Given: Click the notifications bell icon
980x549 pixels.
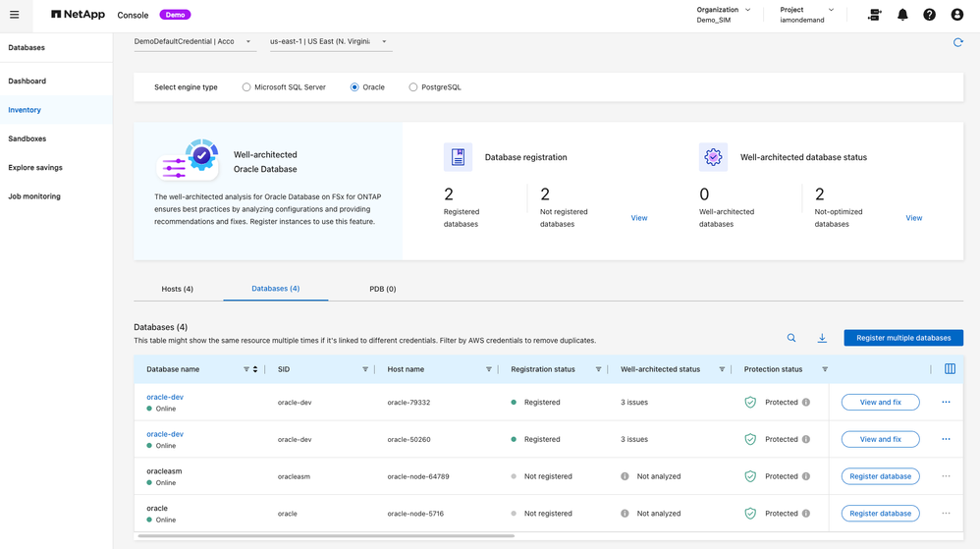Looking at the screenshot, I should point(902,15).
